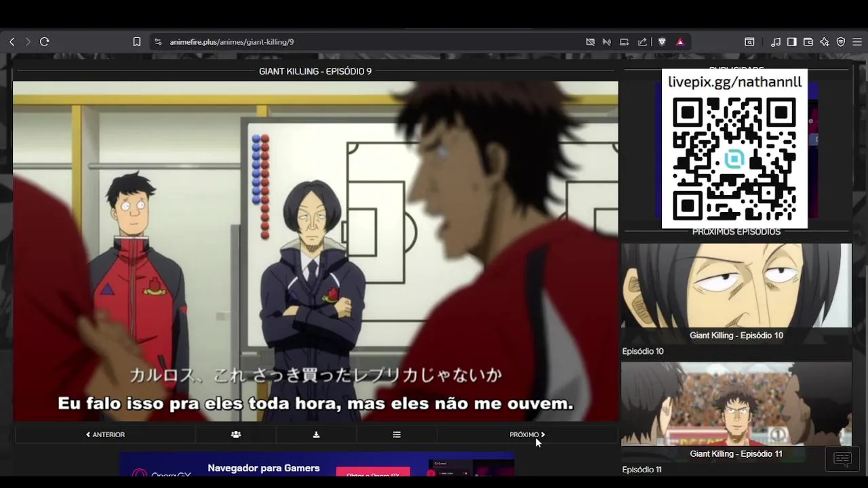
Task: Open picture-in-picture from the address bar
Action: click(625, 42)
